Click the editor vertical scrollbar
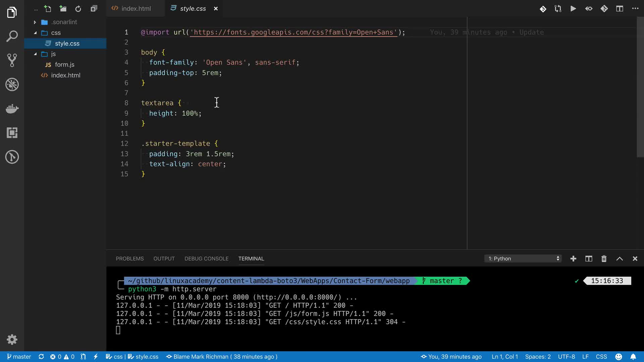The image size is (644, 362). [x=640, y=87]
